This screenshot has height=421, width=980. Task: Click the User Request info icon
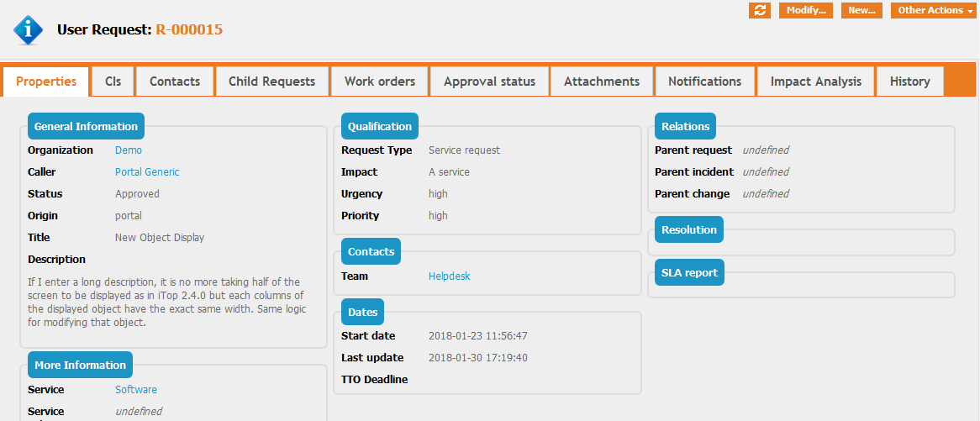(29, 29)
